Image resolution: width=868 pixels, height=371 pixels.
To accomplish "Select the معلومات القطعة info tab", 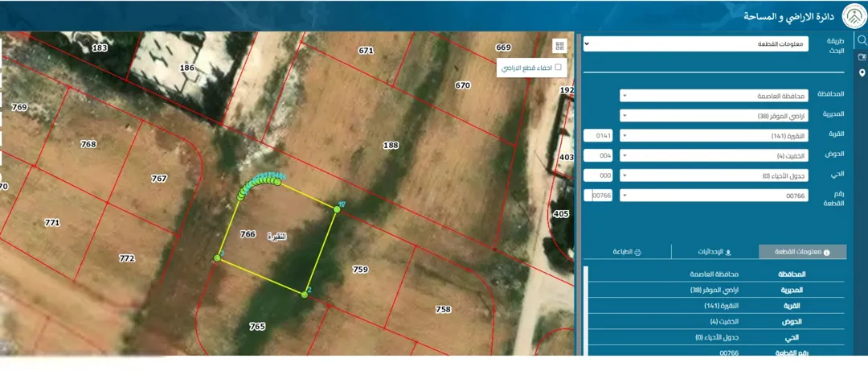I will click(x=803, y=252).
